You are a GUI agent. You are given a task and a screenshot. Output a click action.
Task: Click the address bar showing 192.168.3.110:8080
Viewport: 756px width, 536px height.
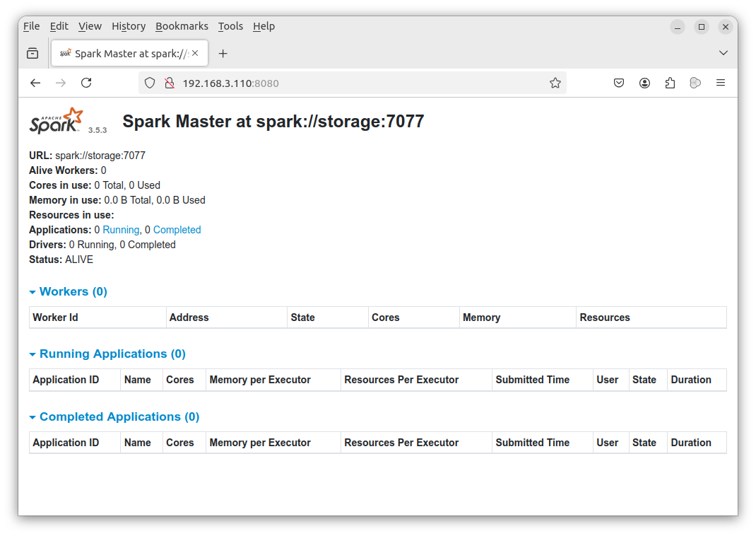coord(352,83)
